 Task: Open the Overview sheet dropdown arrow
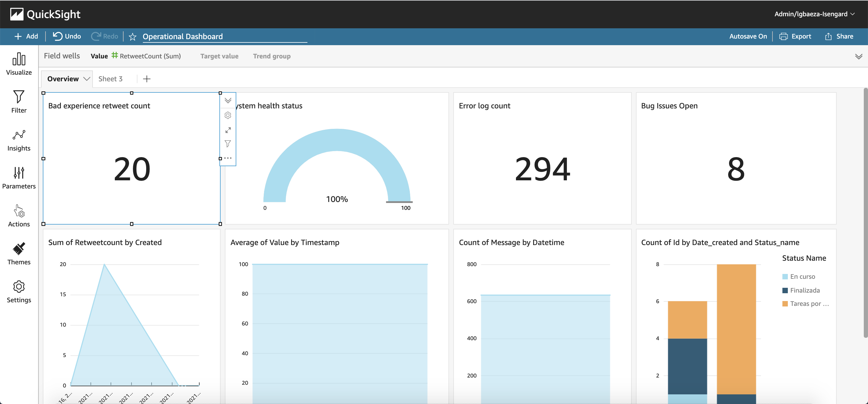pos(86,79)
